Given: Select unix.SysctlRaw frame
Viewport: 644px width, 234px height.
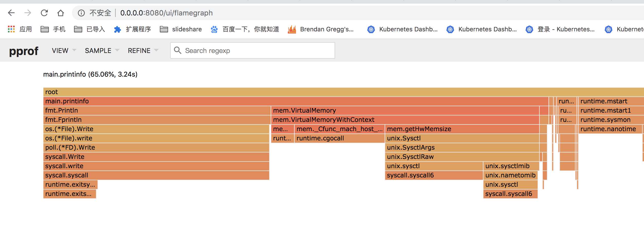Looking at the screenshot, I should [x=462, y=157].
